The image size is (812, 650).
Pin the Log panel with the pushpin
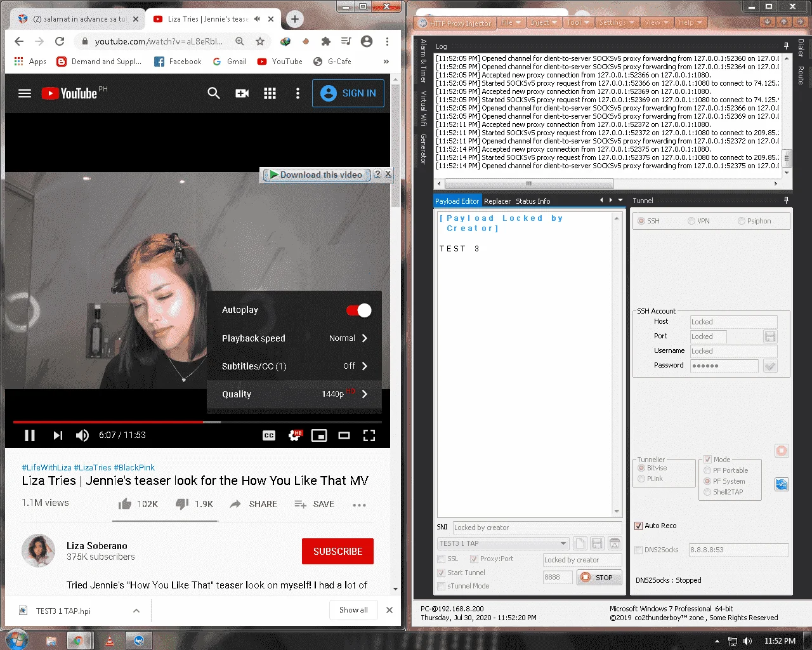click(x=786, y=46)
